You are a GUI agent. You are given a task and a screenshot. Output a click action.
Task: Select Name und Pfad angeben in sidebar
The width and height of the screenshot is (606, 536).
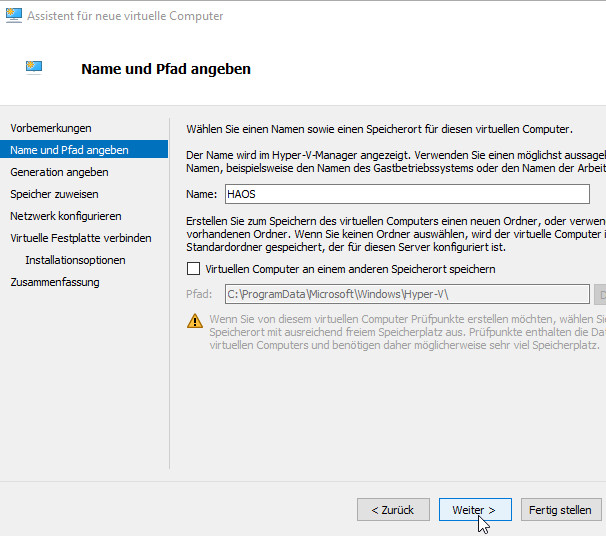click(69, 150)
